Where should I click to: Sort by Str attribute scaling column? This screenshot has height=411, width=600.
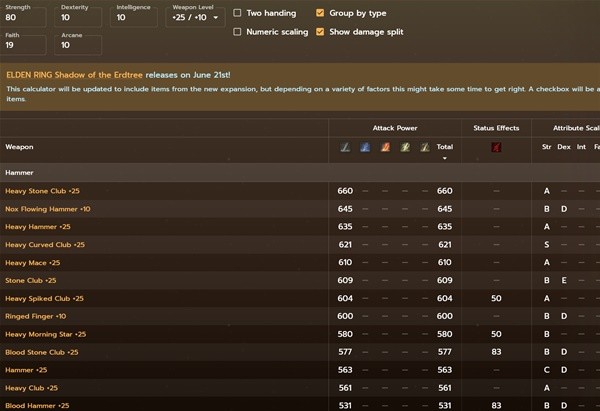tap(546, 147)
